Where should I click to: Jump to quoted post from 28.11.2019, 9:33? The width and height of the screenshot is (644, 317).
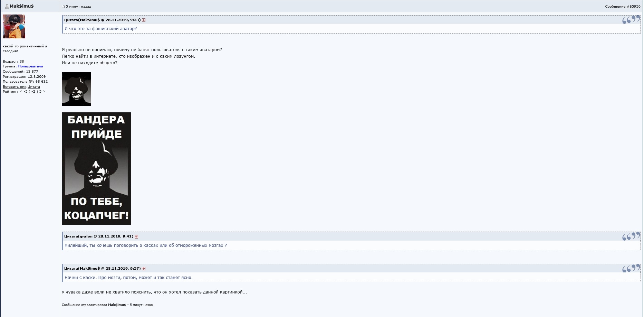pyautogui.click(x=144, y=20)
